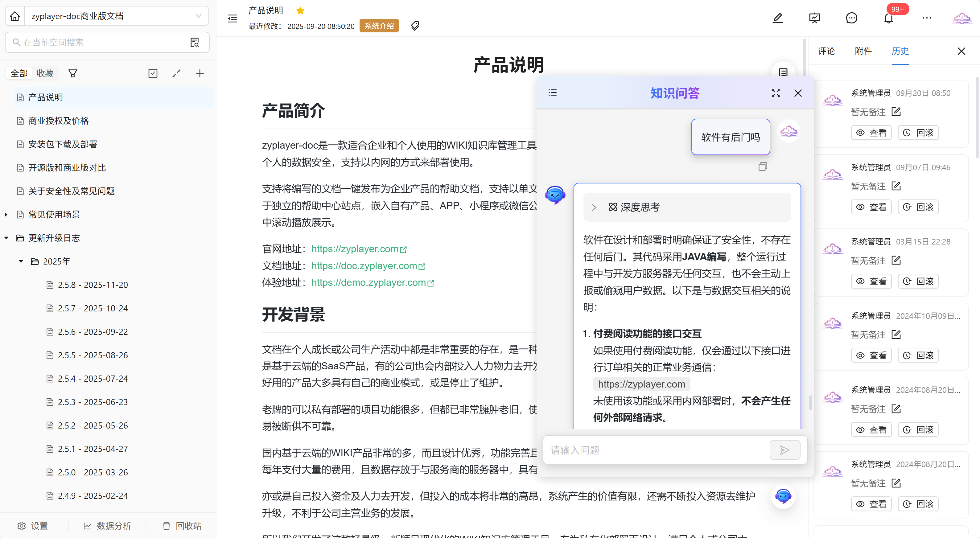The width and height of the screenshot is (980, 538).
Task: Toggle the multi-select checkbox icon in sidebar
Action: 153,73
